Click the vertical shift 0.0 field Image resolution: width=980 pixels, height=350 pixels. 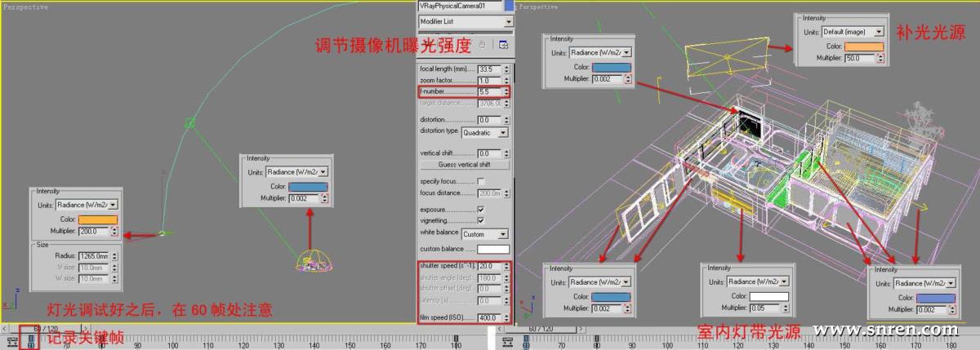(489, 153)
